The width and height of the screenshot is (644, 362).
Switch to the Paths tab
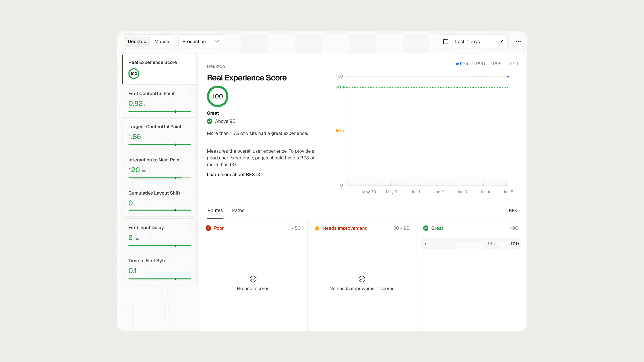[238, 210]
